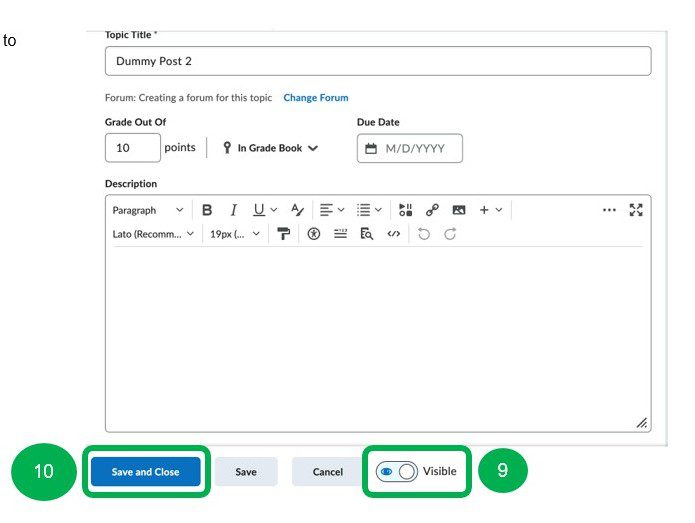Viewport: 695px width, 523px height.
Task: Open the more actions ellipsis menu
Action: coord(609,210)
